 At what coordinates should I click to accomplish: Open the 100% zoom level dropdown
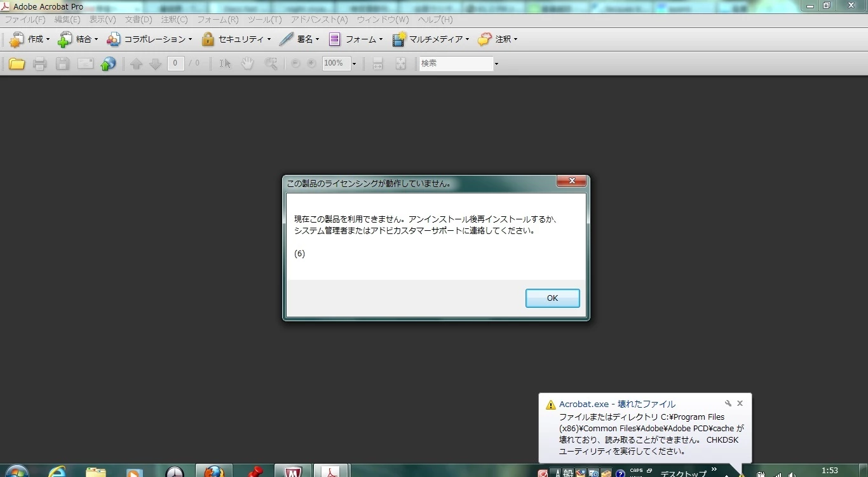click(x=354, y=64)
